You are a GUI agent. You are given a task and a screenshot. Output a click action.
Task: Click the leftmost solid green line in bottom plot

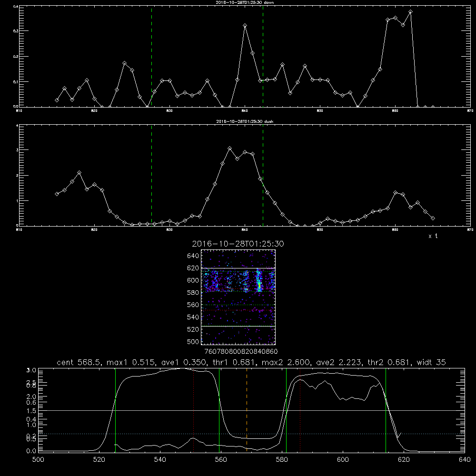point(115,410)
